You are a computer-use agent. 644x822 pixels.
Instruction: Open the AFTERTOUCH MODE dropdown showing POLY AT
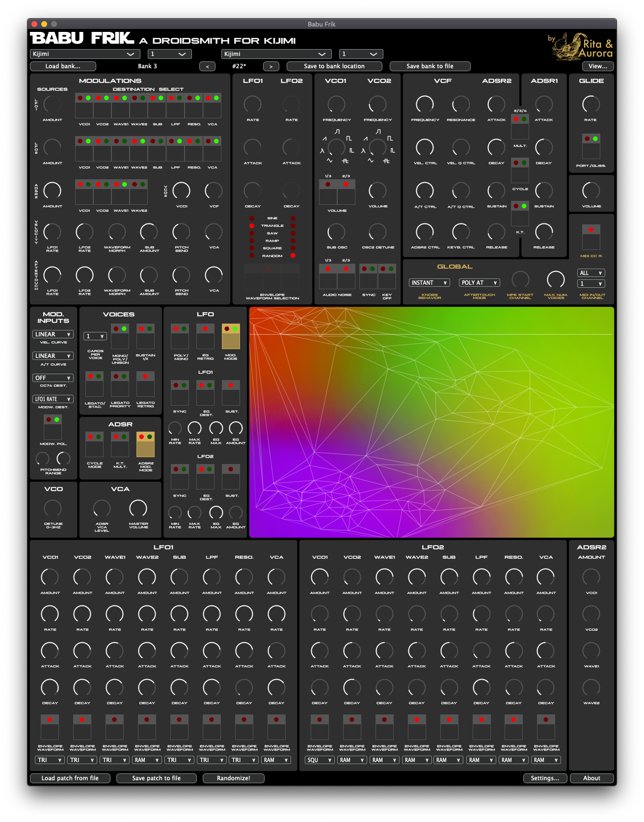480,283
